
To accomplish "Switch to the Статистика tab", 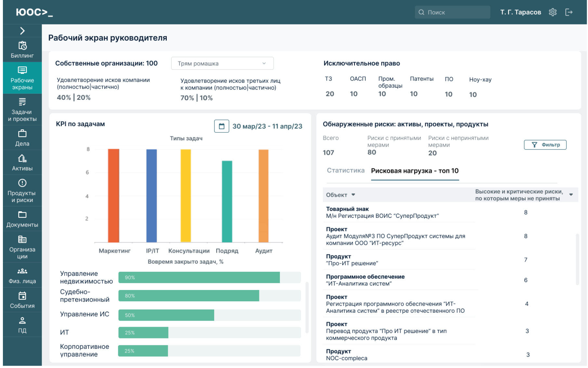I will 345,171.
